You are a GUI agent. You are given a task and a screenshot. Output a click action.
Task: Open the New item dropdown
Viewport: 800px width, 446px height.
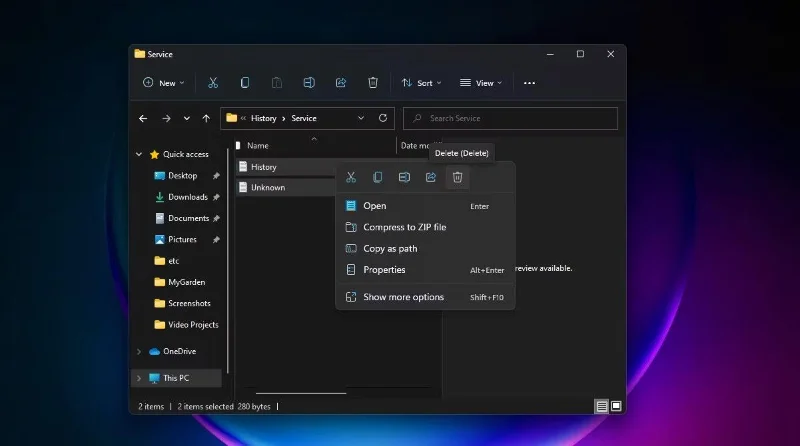coord(164,83)
